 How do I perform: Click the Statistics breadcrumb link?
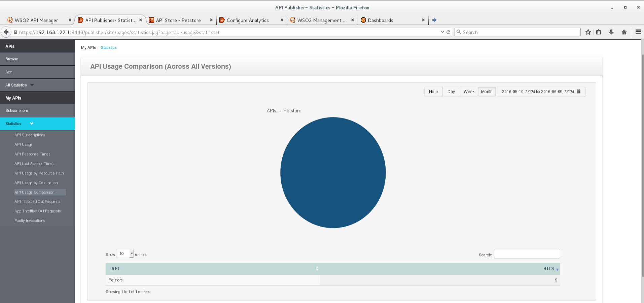[109, 48]
